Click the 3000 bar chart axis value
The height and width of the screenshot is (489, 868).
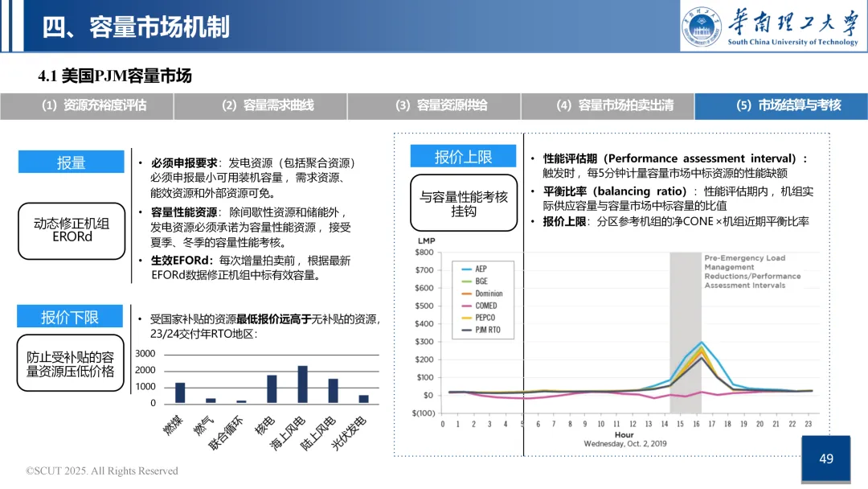[x=145, y=353]
